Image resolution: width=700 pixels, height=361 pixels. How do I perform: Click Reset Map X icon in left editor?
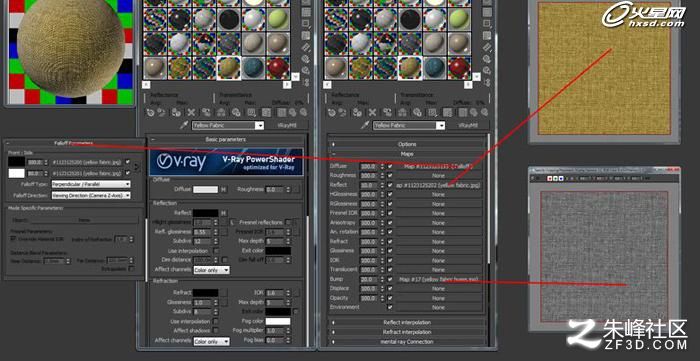coord(191,112)
